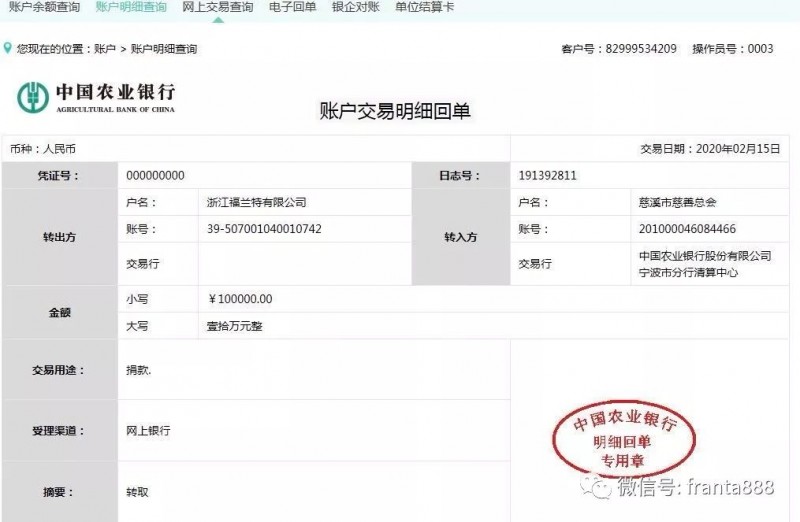Select amount in words 壹拾万元整
The width and height of the screenshot is (800, 522).
[235, 326]
